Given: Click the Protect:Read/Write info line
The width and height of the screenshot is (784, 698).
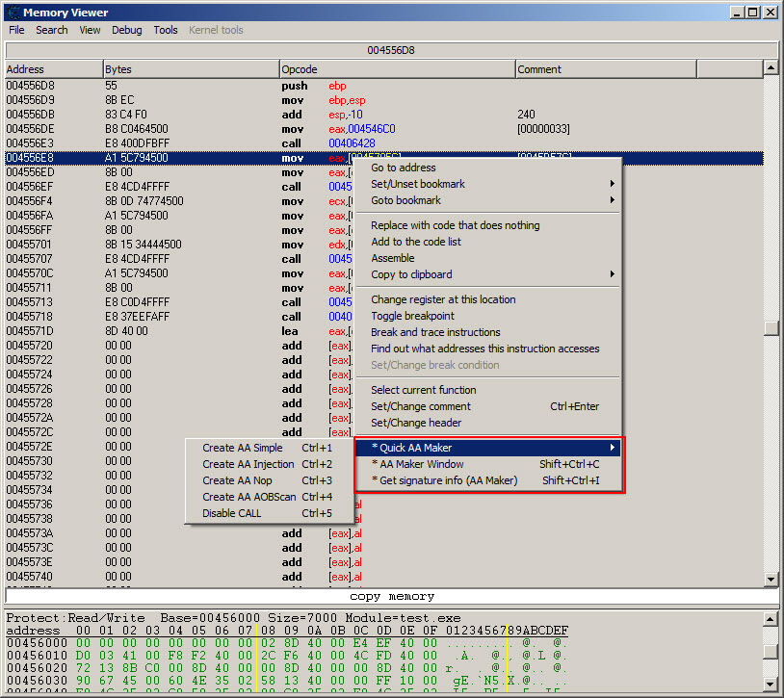Looking at the screenshot, I should tap(233, 618).
